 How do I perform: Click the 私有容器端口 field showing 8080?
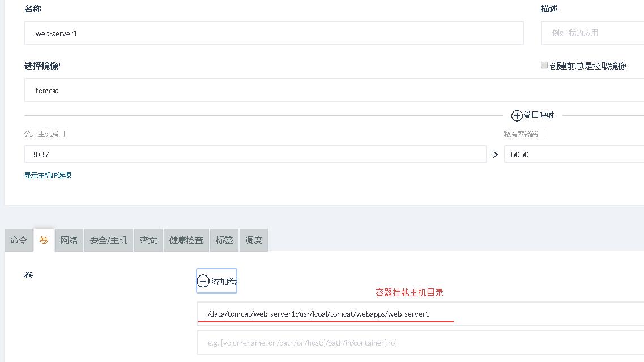tap(574, 154)
